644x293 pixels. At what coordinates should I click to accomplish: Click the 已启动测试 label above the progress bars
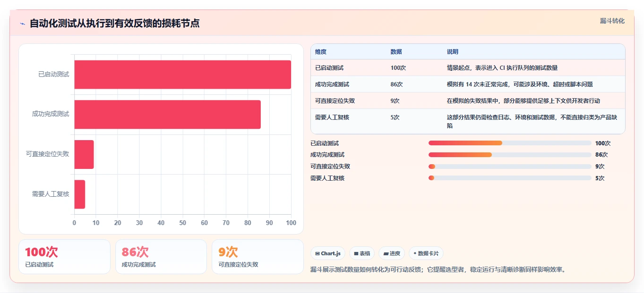pos(325,143)
